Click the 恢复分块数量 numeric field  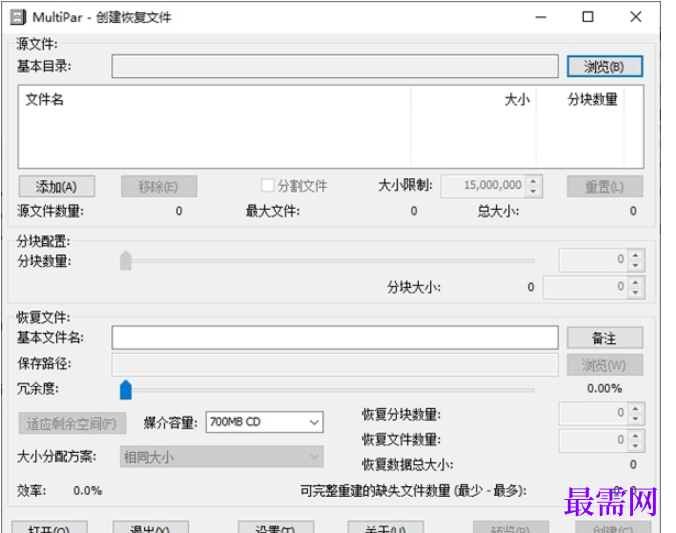593,414
